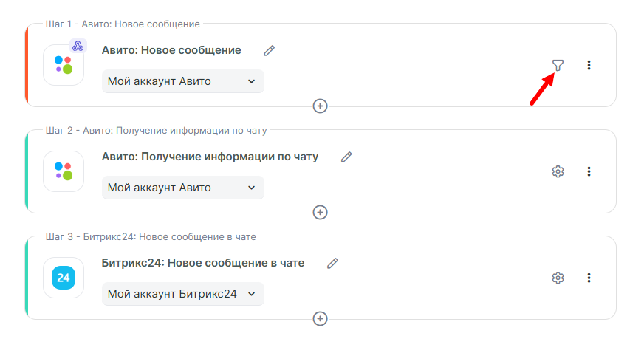The width and height of the screenshot is (644, 356).
Task: Expand Step 2 'Мой аккаунт Авито' account selector
Action: (182, 188)
